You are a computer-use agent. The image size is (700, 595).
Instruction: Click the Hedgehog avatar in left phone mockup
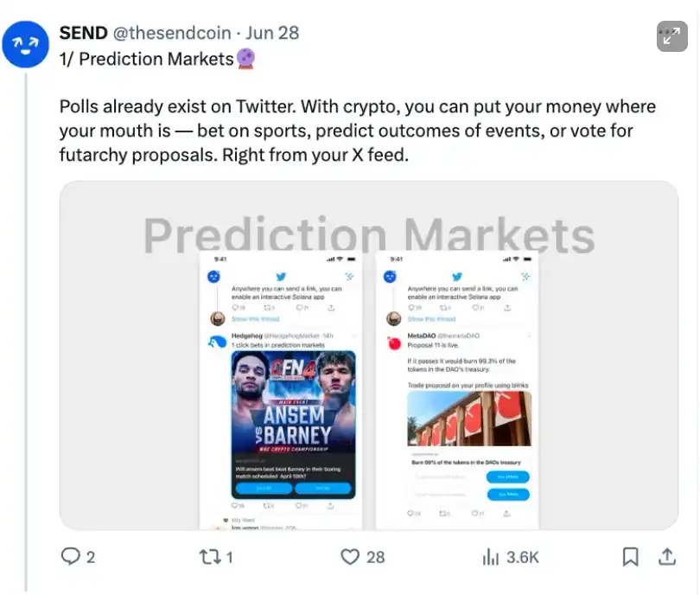(x=218, y=341)
